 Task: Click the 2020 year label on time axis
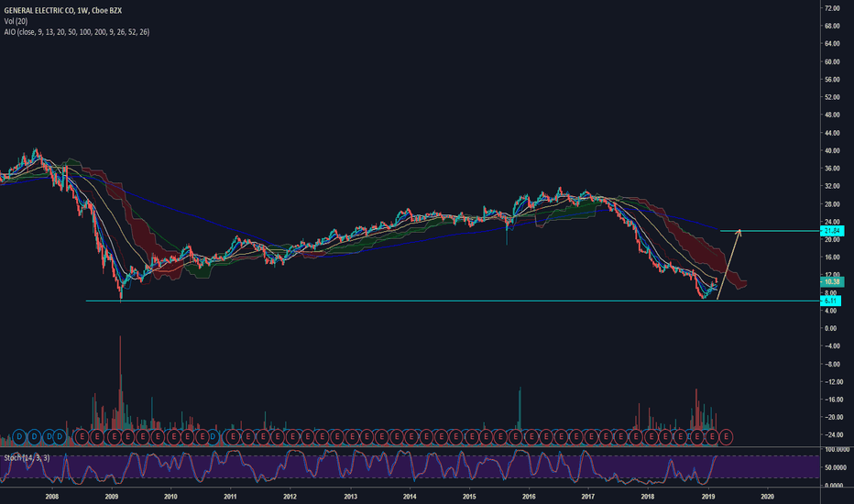point(767,497)
